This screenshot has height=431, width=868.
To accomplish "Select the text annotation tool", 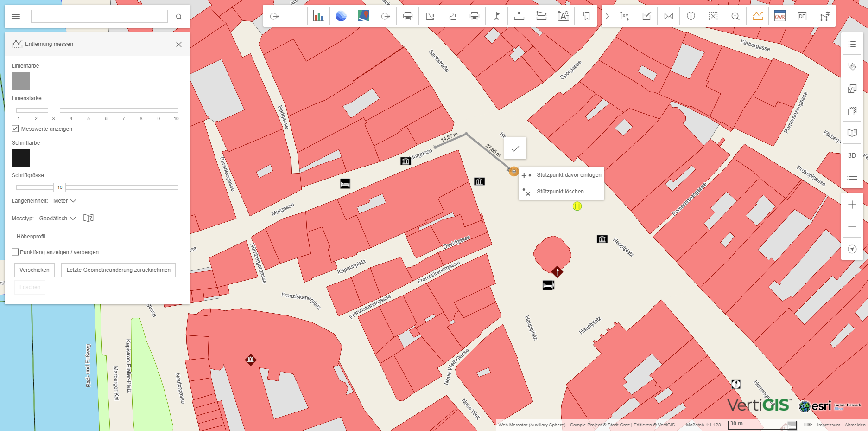I will click(x=564, y=16).
